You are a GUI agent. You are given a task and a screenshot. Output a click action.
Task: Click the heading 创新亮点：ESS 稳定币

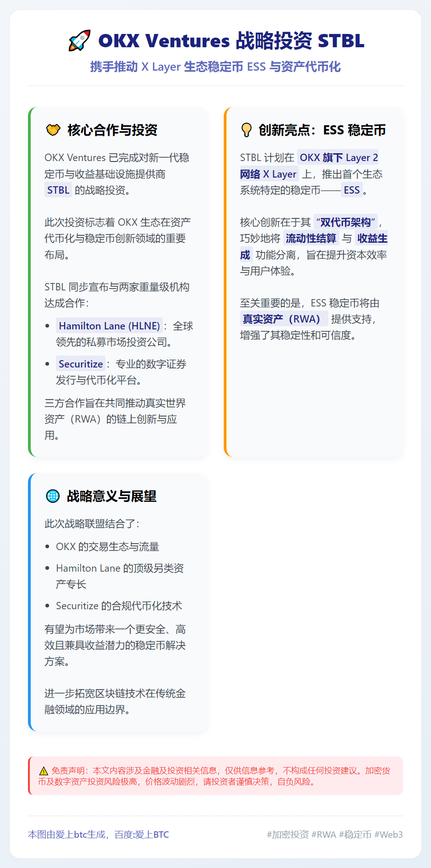pos(322,130)
